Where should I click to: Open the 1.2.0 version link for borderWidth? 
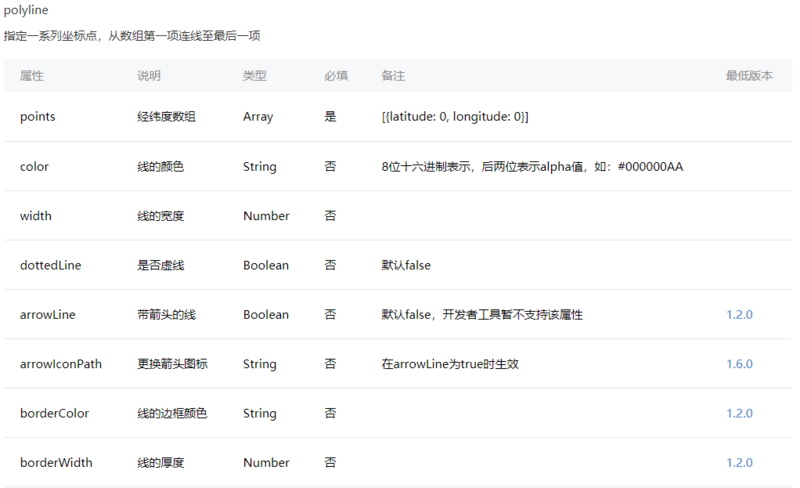[739, 462]
